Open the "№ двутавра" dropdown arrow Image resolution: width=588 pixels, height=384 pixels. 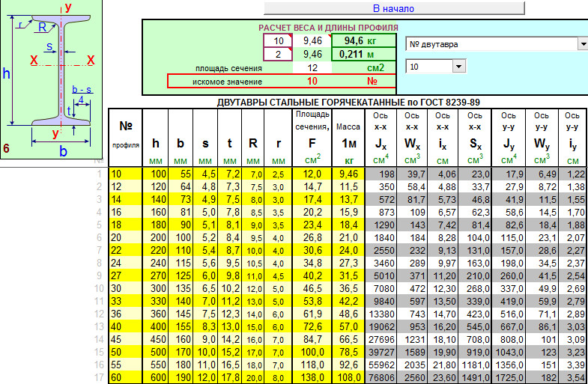click(583, 44)
